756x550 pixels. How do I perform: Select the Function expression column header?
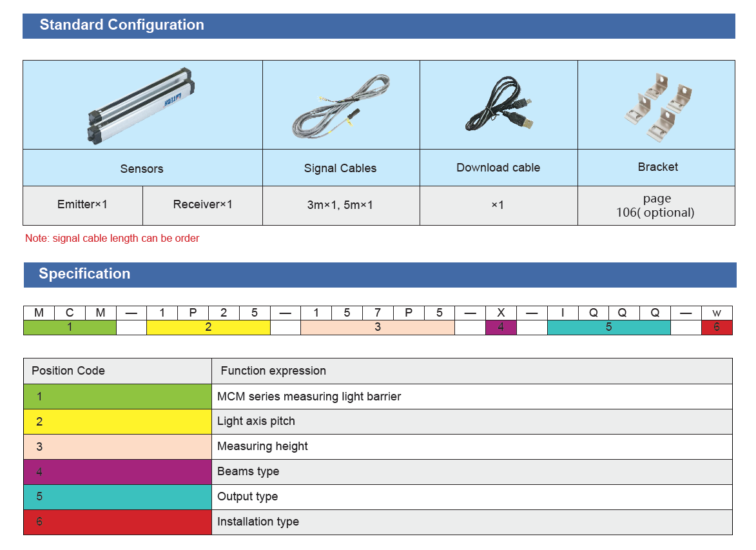click(273, 371)
